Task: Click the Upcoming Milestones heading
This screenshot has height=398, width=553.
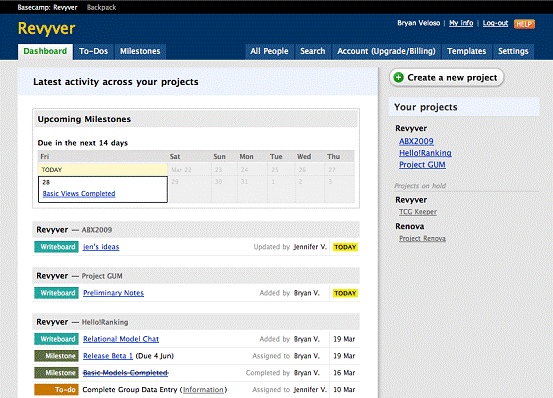Action: 84,120
